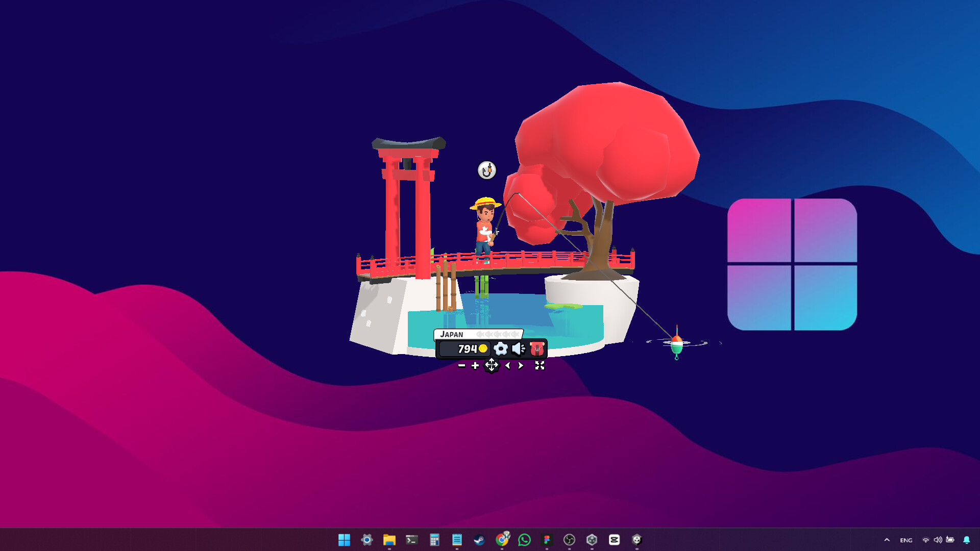Open the red backpack inventory

pyautogui.click(x=537, y=349)
